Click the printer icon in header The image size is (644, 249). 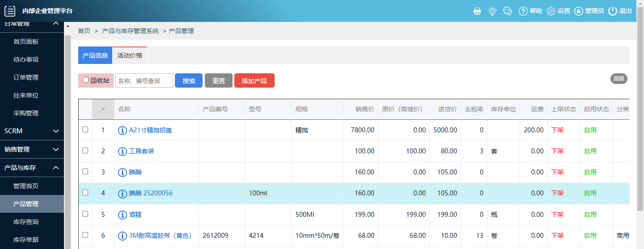(477, 11)
